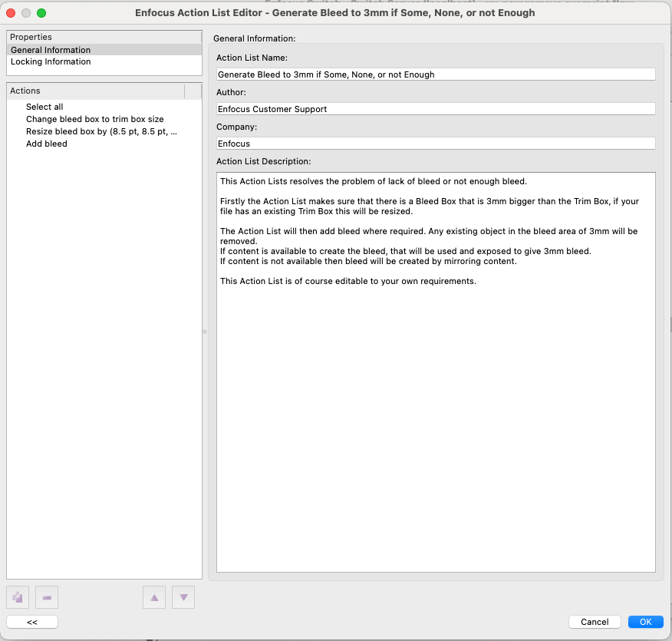Move action down with the down arrow

point(183,597)
